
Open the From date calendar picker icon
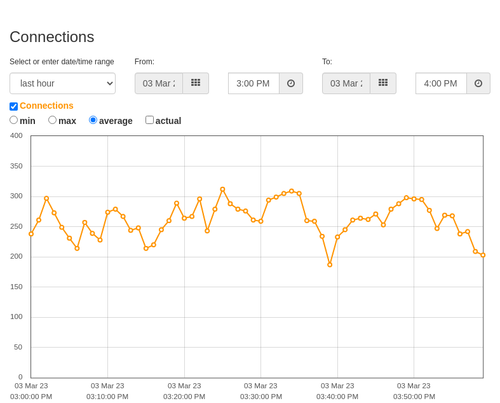click(196, 83)
